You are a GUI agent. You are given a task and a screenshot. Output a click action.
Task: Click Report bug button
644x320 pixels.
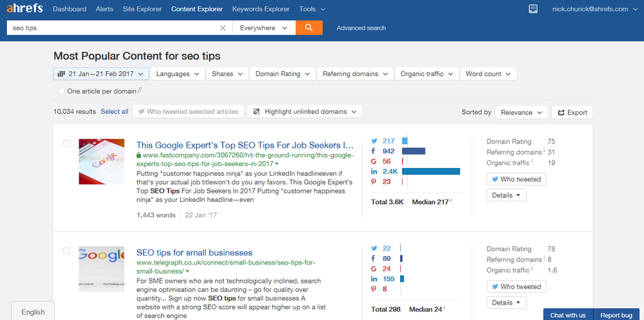(x=616, y=315)
